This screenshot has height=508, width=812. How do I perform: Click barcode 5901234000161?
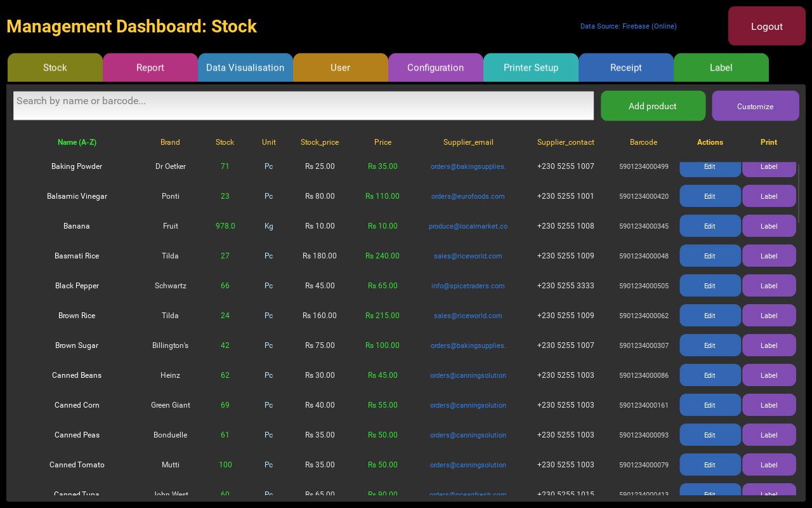(644, 405)
